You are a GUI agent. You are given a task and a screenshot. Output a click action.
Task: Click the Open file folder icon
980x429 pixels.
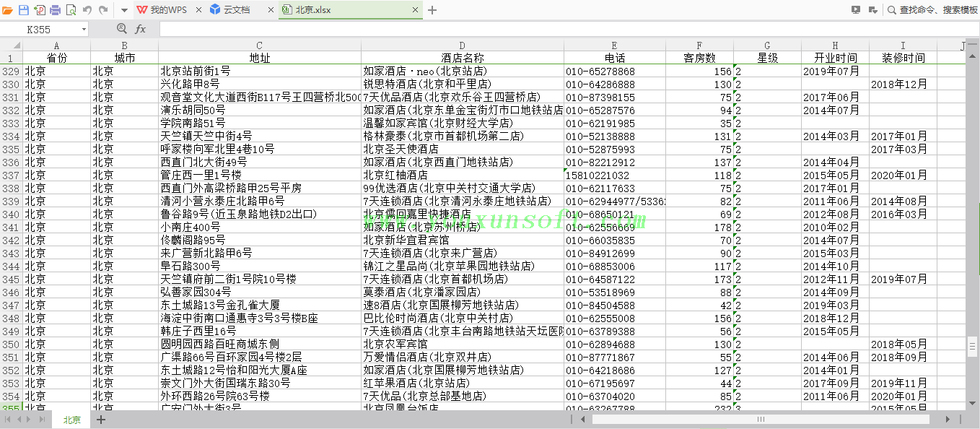click(8, 10)
